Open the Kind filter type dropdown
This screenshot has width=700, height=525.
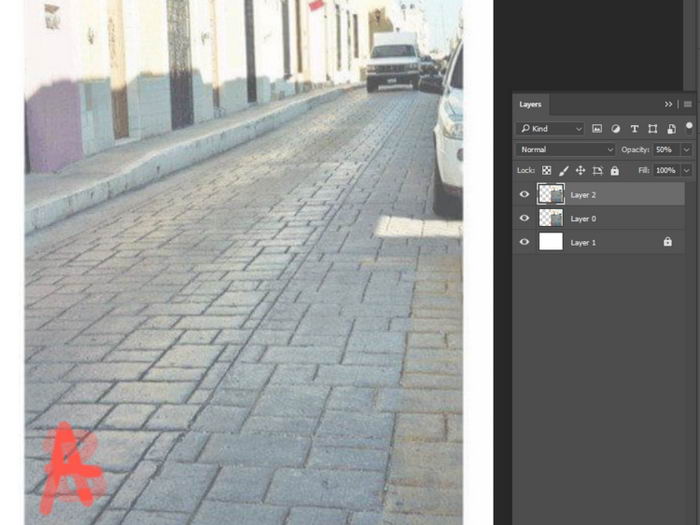[550, 129]
